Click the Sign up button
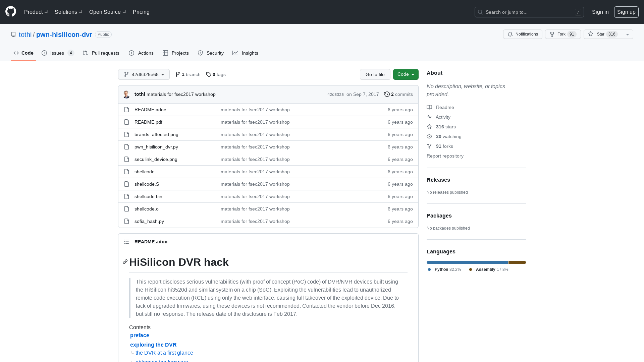This screenshot has height=362, width=644. (626, 12)
